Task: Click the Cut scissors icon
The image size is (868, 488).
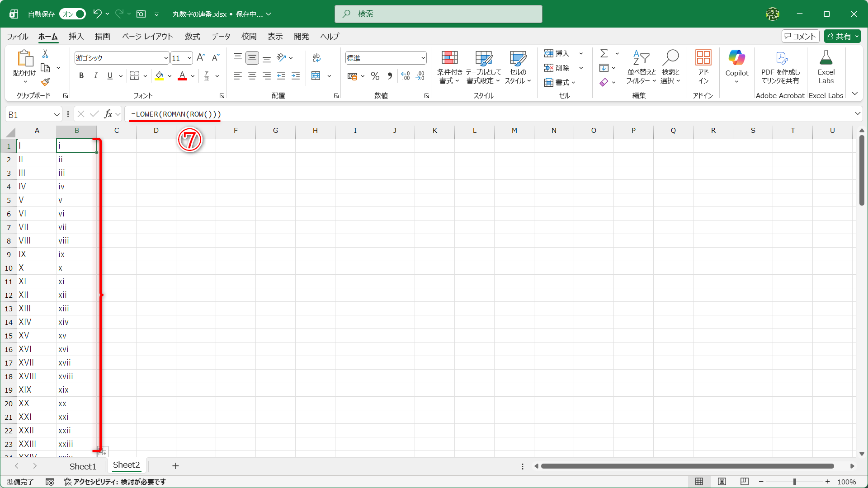Action: click(x=45, y=54)
